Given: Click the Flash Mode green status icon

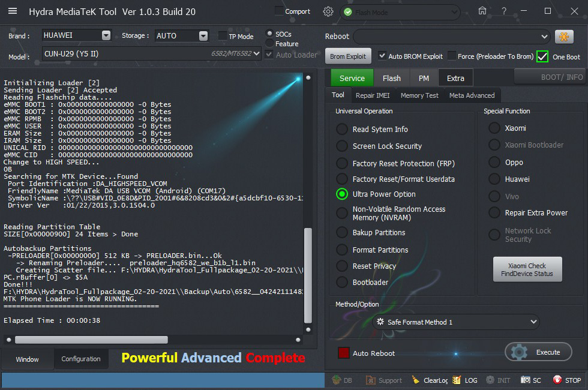Looking at the screenshot, I should [348, 13].
